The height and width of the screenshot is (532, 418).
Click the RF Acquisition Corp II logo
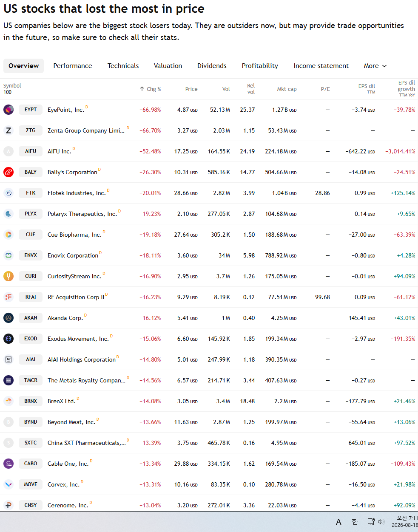[9, 297]
